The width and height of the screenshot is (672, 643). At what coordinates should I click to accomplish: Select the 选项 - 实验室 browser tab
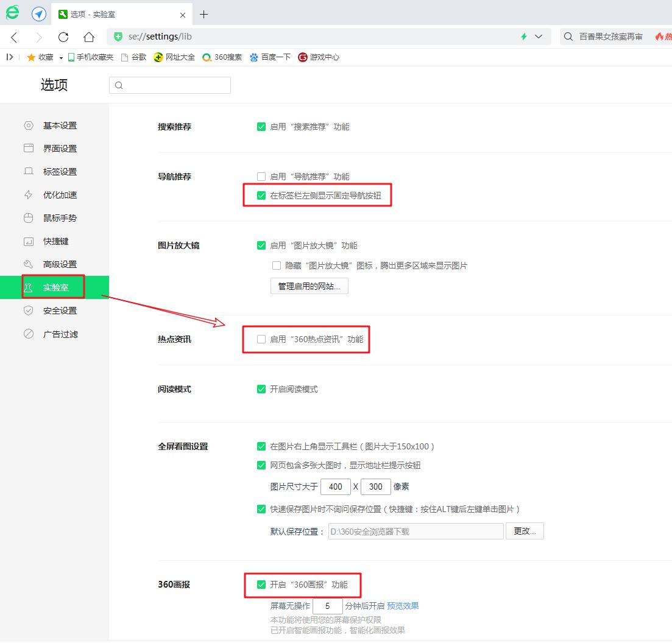(x=110, y=13)
